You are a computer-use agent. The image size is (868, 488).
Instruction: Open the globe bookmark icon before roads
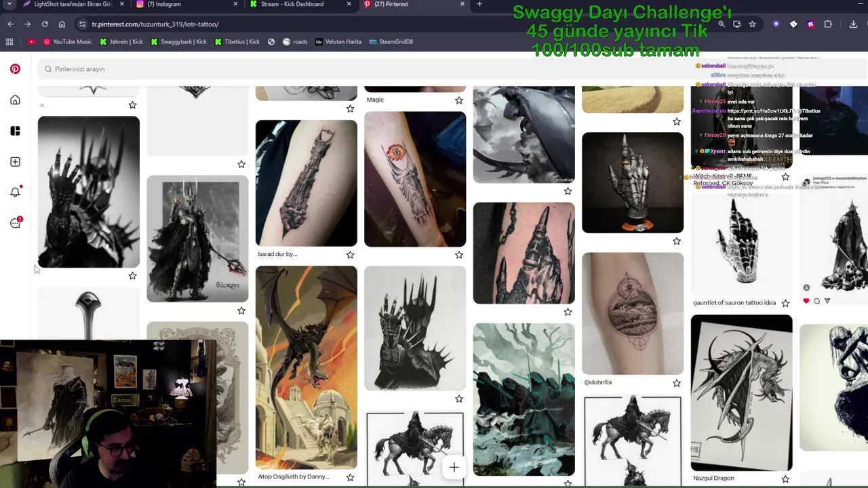tap(271, 41)
